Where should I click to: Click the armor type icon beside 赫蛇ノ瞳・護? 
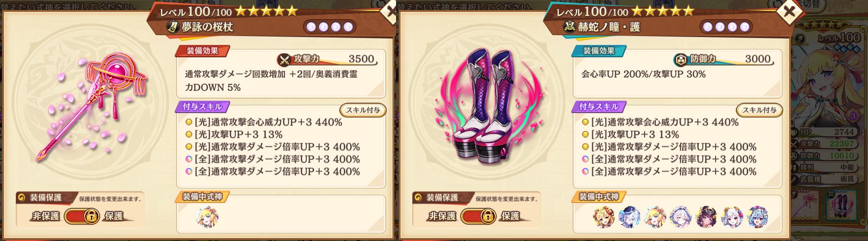tap(570, 27)
